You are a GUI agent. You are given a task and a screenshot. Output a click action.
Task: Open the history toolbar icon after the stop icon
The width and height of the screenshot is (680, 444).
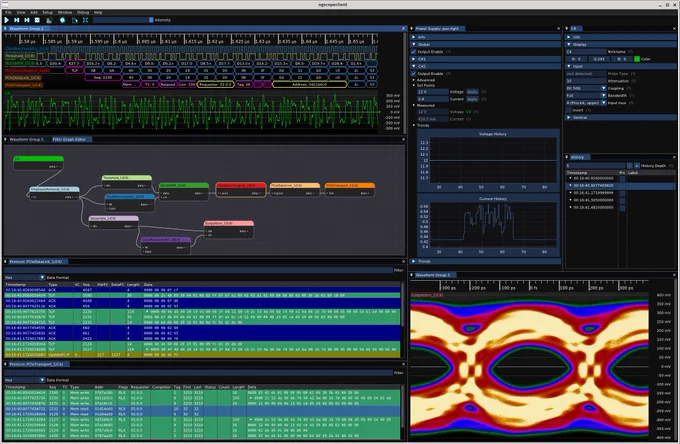(x=49, y=20)
